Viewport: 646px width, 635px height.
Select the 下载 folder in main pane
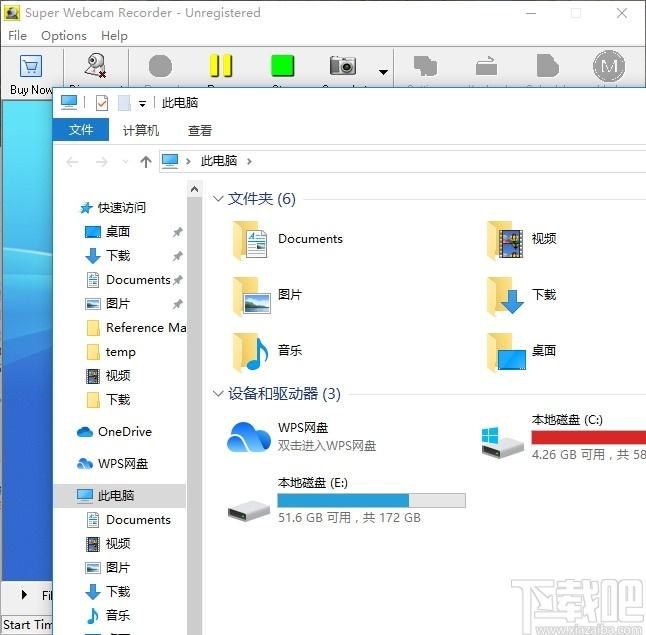521,296
